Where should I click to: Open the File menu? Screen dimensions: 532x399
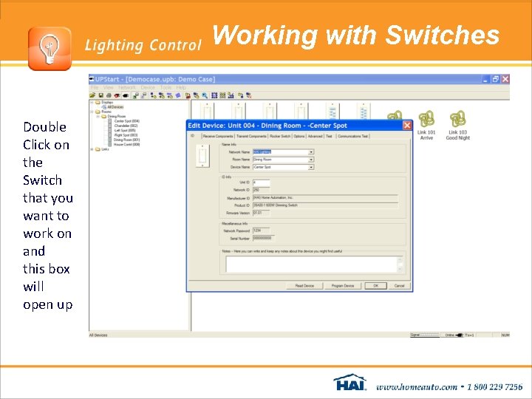click(95, 87)
